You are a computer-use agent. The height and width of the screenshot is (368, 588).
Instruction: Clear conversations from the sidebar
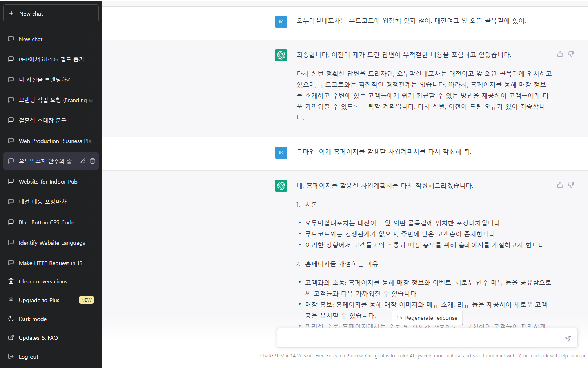point(43,281)
